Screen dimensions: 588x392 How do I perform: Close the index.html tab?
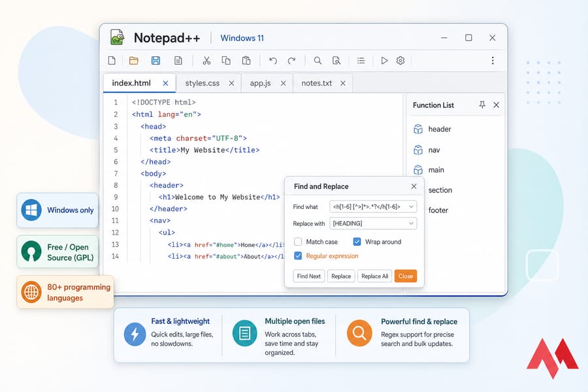point(165,83)
